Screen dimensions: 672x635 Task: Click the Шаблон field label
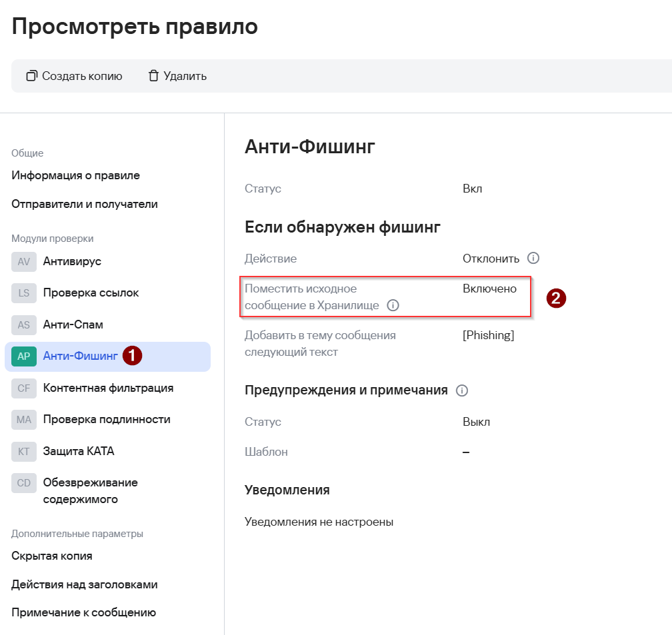pos(266,452)
